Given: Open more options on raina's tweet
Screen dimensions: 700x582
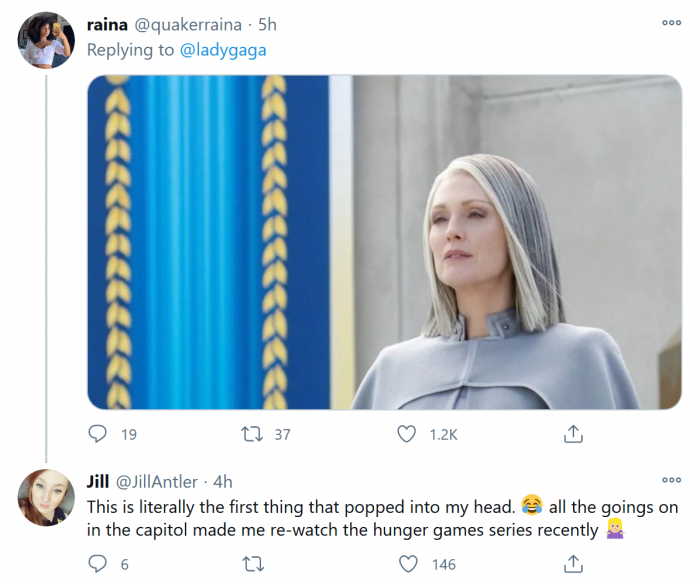Looking at the screenshot, I should 671,23.
